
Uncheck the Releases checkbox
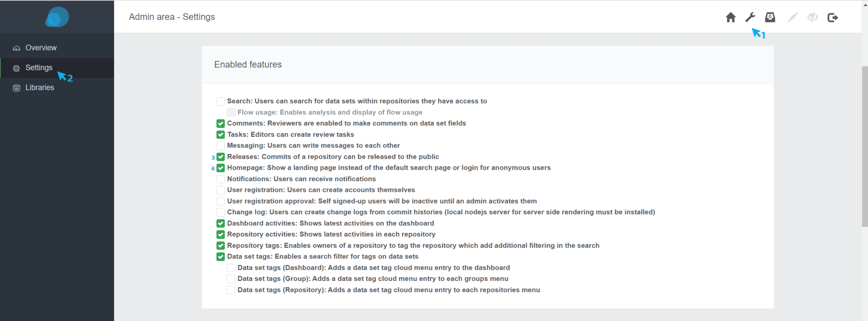(220, 157)
